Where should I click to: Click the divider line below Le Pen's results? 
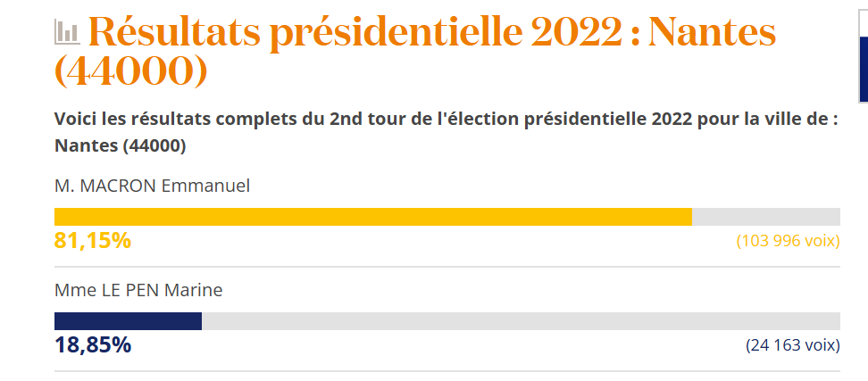pos(447,371)
